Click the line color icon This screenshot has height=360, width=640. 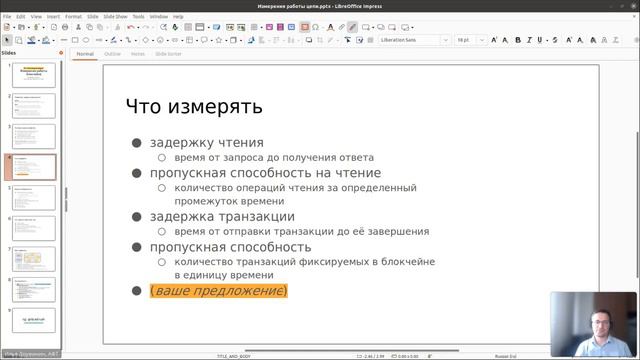pyautogui.click(x=31, y=40)
